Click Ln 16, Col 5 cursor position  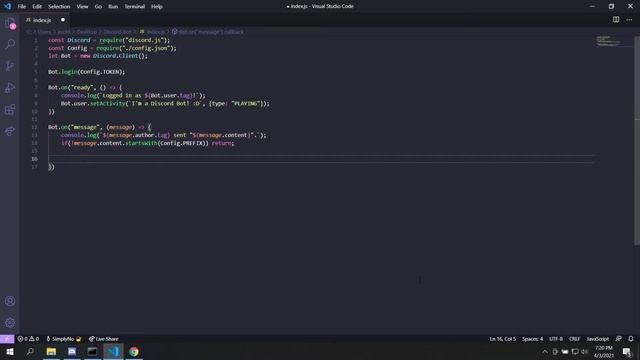pyautogui.click(x=502, y=339)
